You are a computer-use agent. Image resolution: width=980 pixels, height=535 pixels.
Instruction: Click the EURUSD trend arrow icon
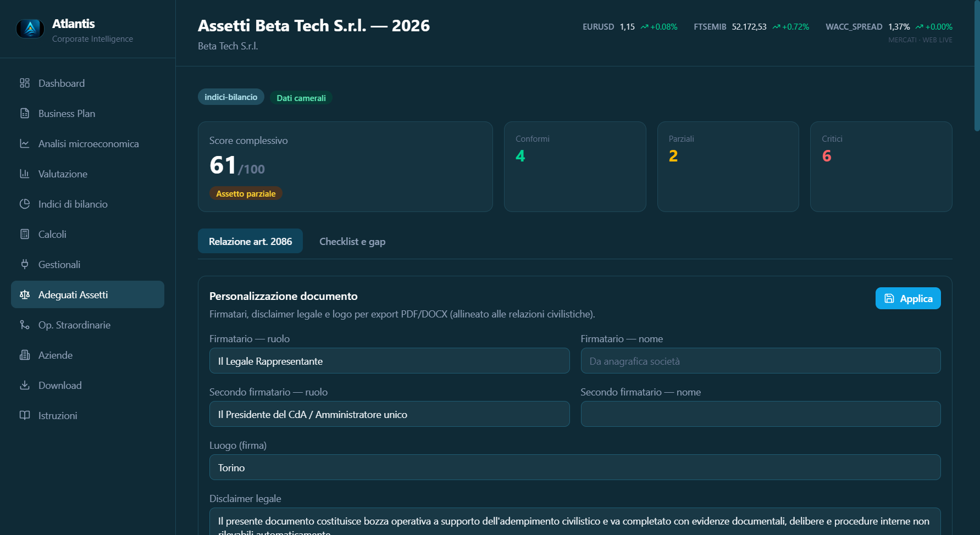pos(644,27)
